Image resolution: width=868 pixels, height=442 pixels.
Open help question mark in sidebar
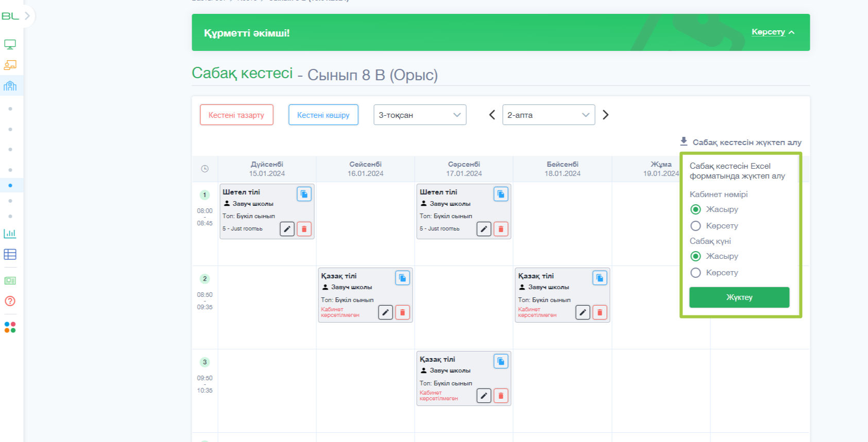click(x=10, y=301)
